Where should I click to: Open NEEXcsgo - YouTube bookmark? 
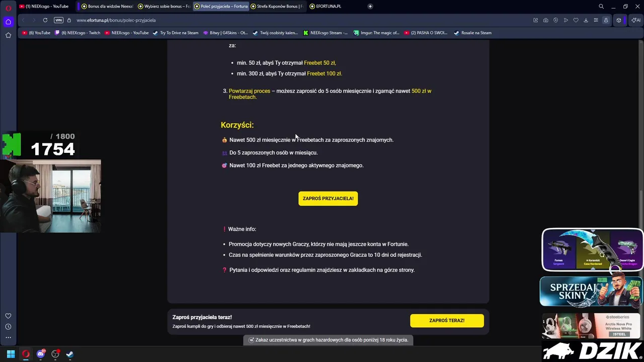pyautogui.click(x=127, y=33)
